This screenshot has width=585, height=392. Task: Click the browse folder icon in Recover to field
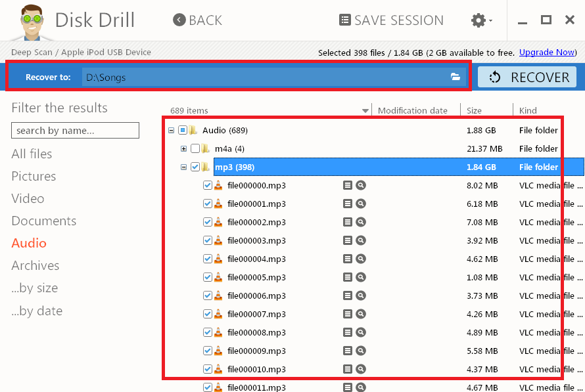456,77
